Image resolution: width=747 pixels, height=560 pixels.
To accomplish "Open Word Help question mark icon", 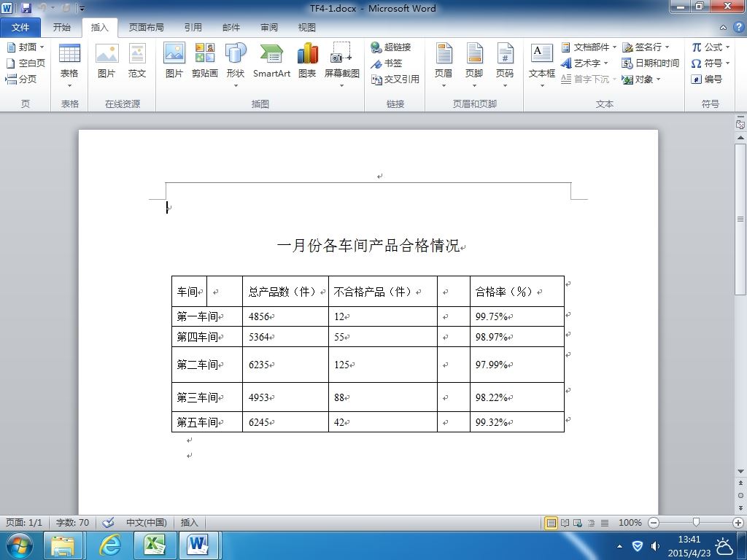I will (x=738, y=27).
